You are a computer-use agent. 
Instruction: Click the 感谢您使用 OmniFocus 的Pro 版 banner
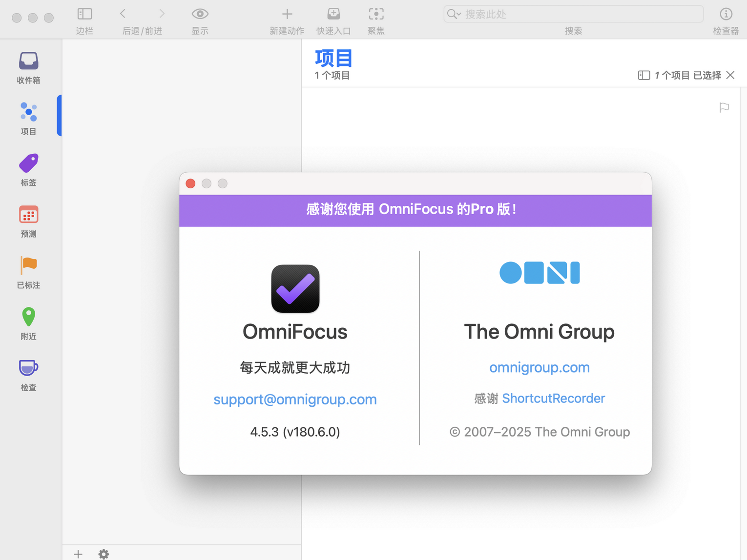(x=415, y=211)
